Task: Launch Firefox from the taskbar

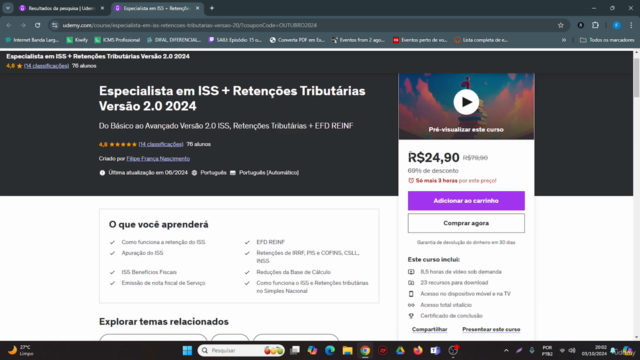Action: pos(418,350)
